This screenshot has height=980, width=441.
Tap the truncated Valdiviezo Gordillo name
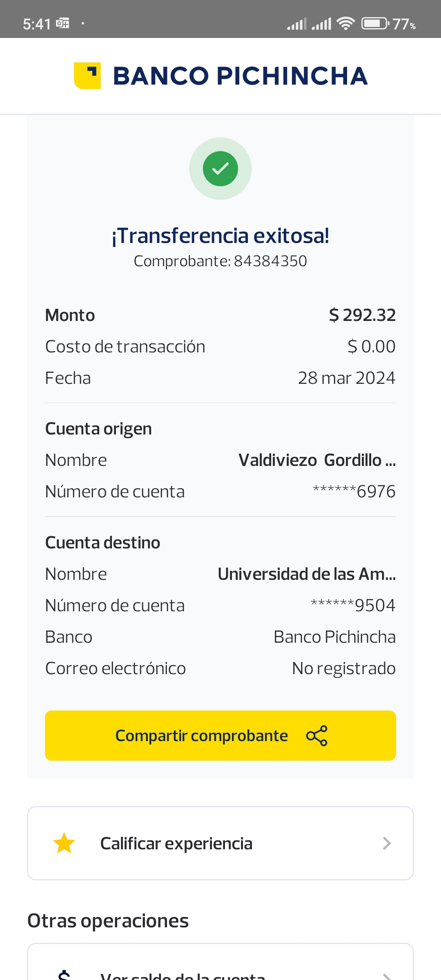click(317, 460)
